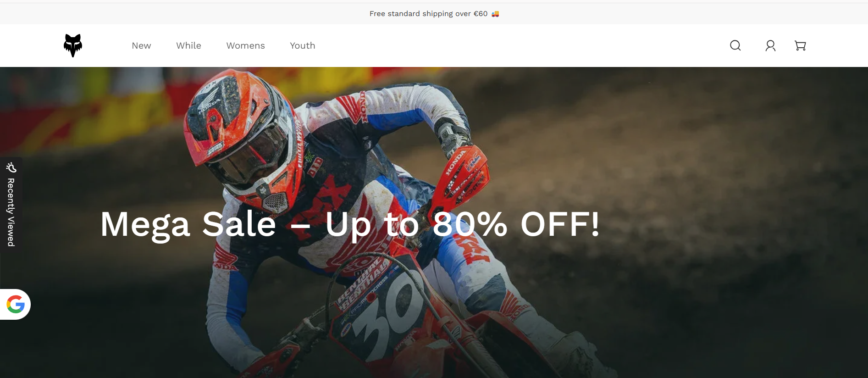868x378 pixels.
Task: Click the Mega Sale headline text
Action: (x=188, y=224)
